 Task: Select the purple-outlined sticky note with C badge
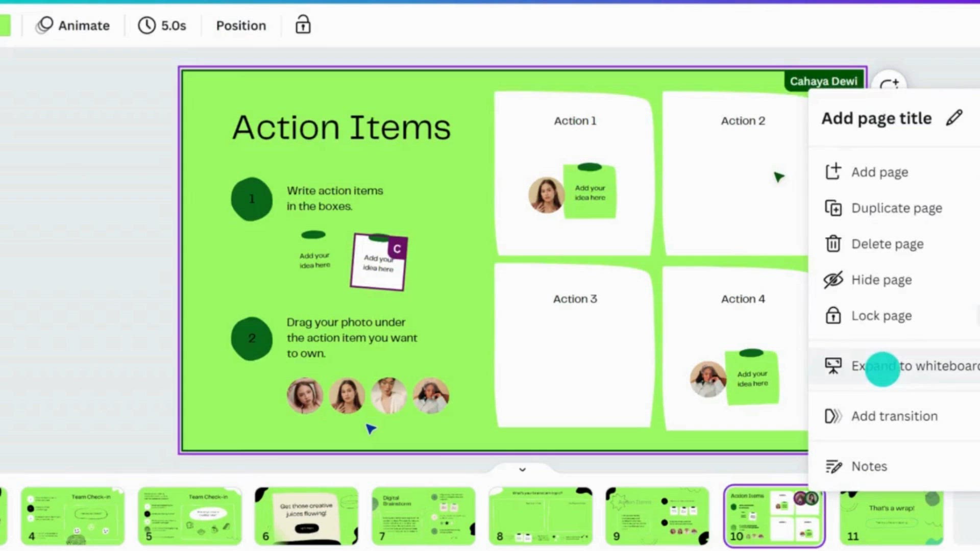[x=378, y=262]
